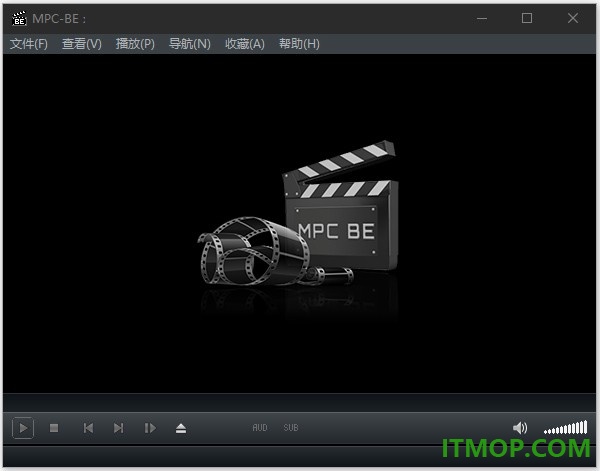
Task: Advance one frame with the frame-step icon
Action: [x=150, y=428]
